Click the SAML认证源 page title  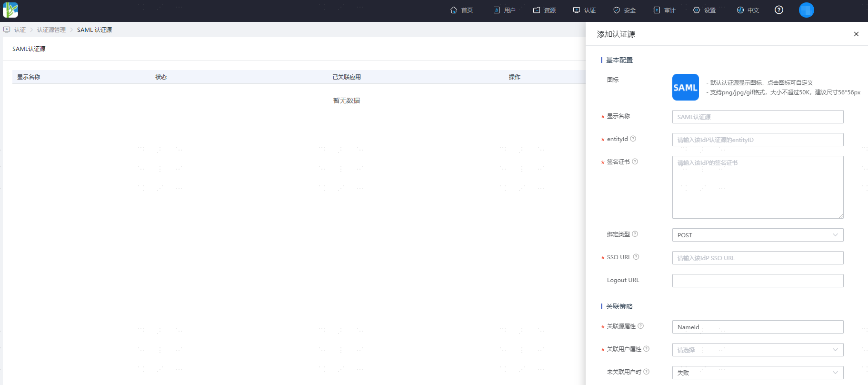[x=29, y=49]
